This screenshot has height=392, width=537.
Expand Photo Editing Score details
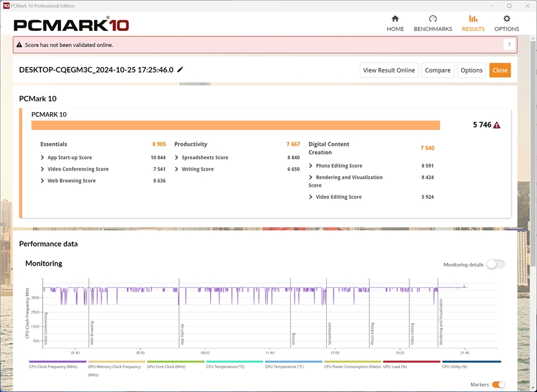point(311,166)
